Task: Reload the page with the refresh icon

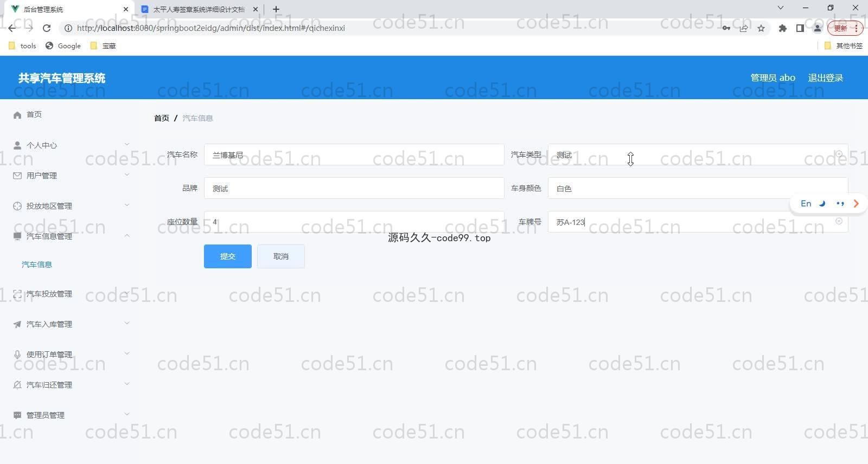Action: click(x=47, y=28)
